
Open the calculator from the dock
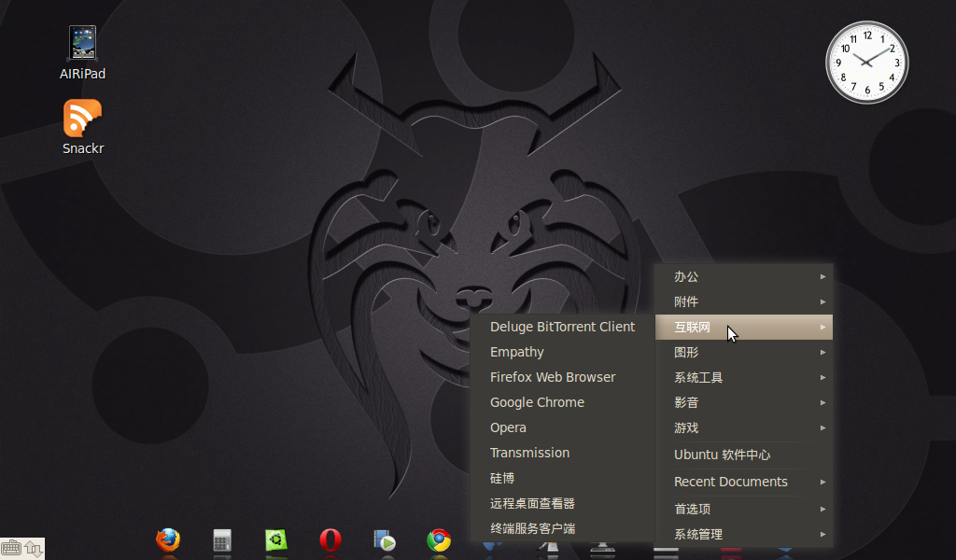(222, 539)
